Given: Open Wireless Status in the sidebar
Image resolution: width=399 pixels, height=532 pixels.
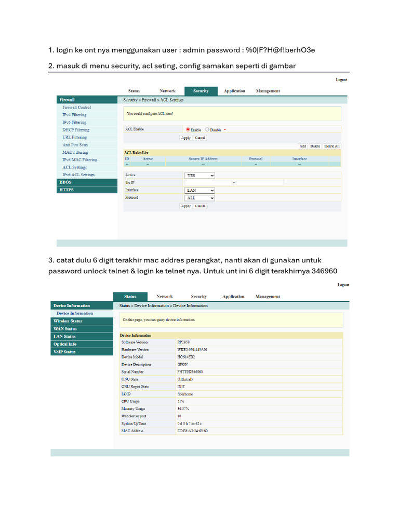Looking at the screenshot, I should [82, 321].
